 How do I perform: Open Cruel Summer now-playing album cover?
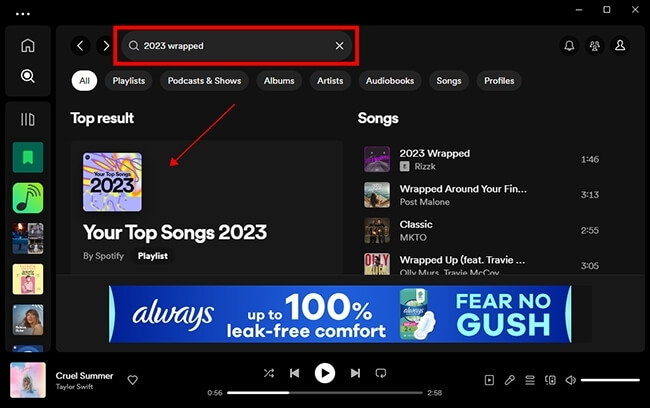[x=28, y=380]
